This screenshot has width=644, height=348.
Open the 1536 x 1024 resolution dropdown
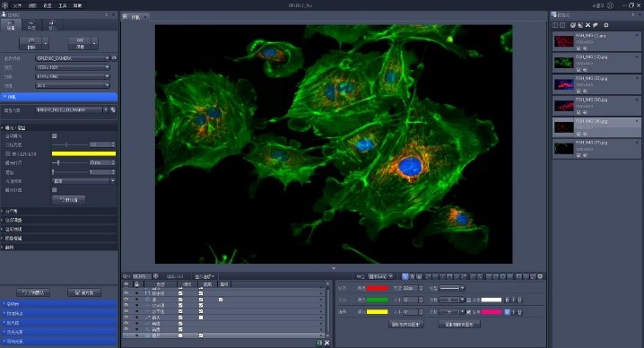coord(73,67)
